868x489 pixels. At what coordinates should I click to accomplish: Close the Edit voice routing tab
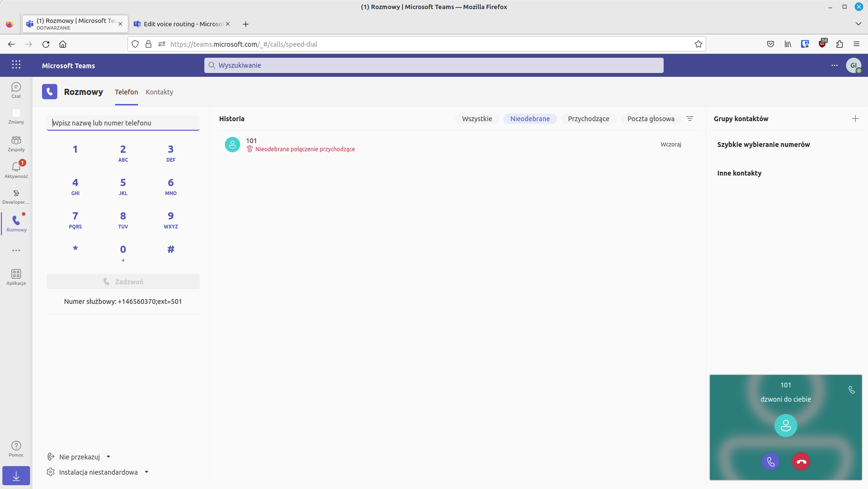click(x=228, y=24)
